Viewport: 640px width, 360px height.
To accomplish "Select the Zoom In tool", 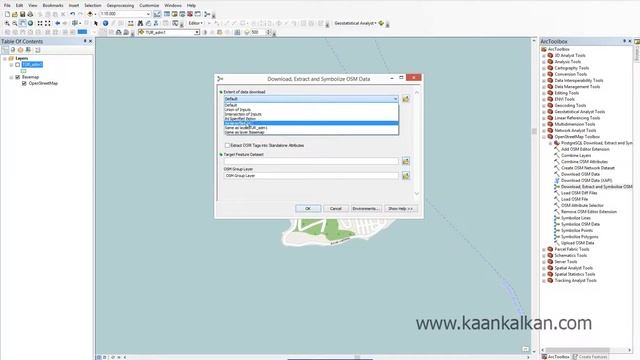I will pos(7,23).
